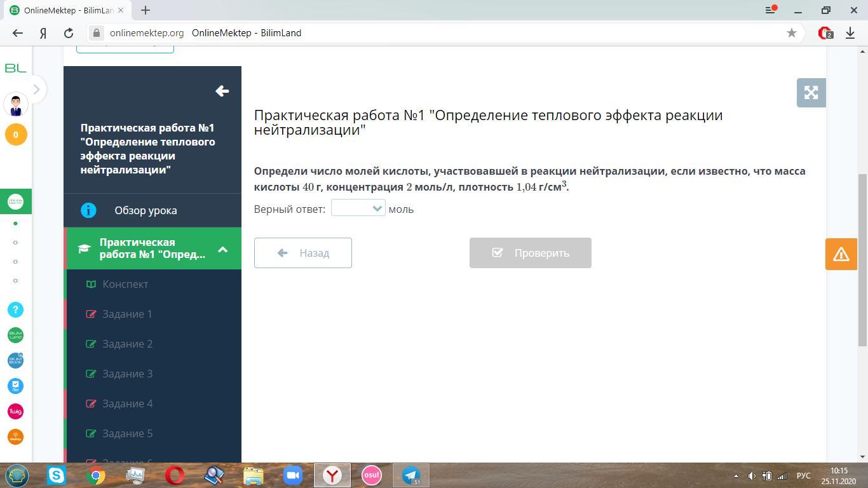Click the info icon beside Обзор урока
868x488 pixels.
click(88, 210)
